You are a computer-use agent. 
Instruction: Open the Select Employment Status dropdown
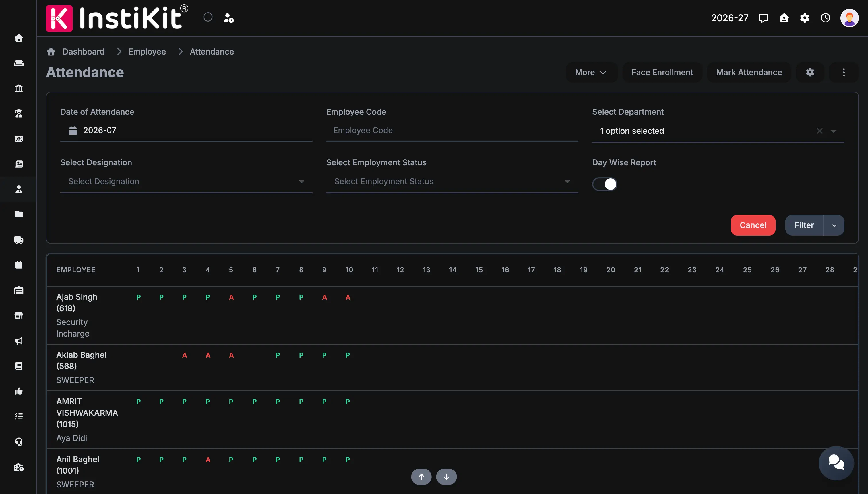[x=452, y=182]
